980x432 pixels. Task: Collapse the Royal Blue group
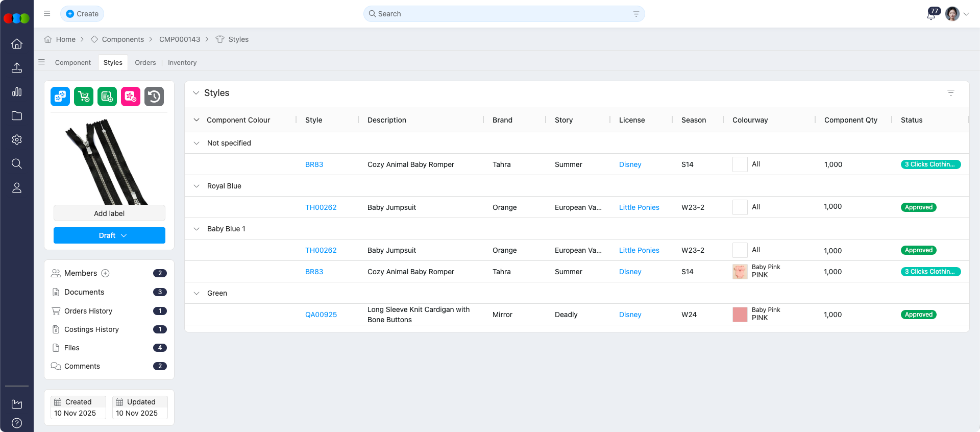coord(197,186)
